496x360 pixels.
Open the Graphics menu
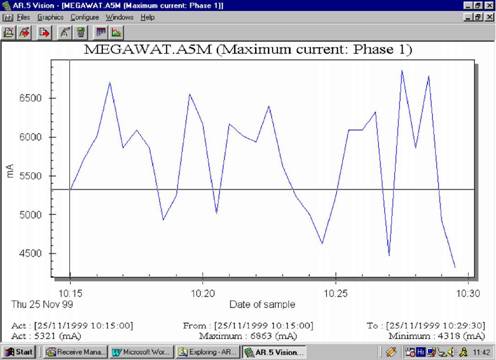[x=50, y=17]
